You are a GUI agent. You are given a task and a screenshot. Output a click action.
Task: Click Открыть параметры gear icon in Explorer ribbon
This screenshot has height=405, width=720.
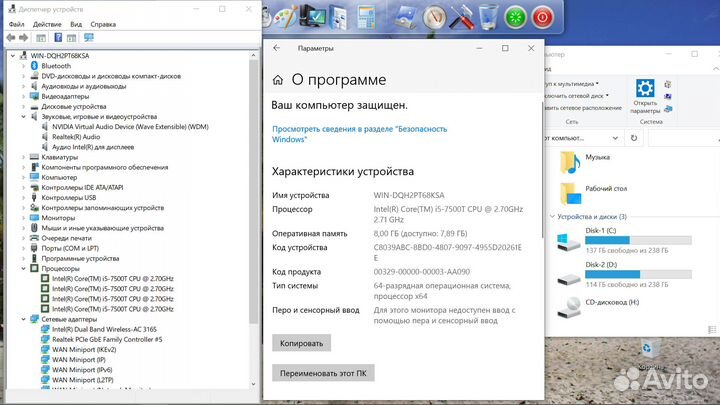645,96
